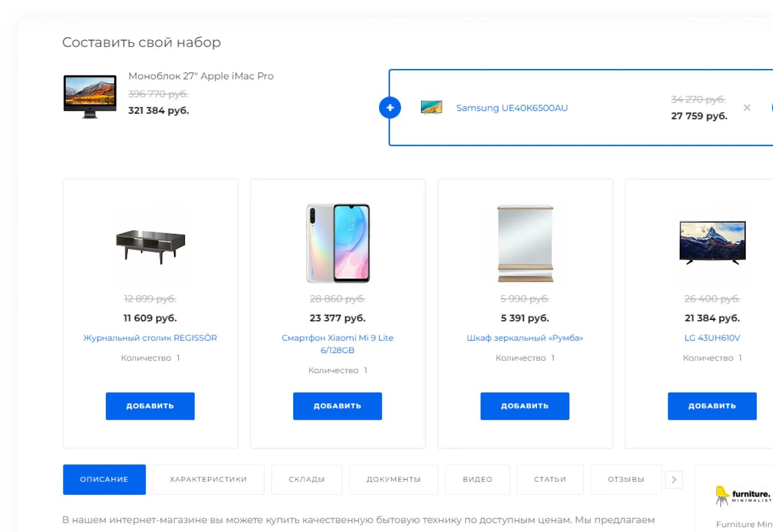Switch to the Склады tab
The height and width of the screenshot is (532, 773).
pos(307,479)
